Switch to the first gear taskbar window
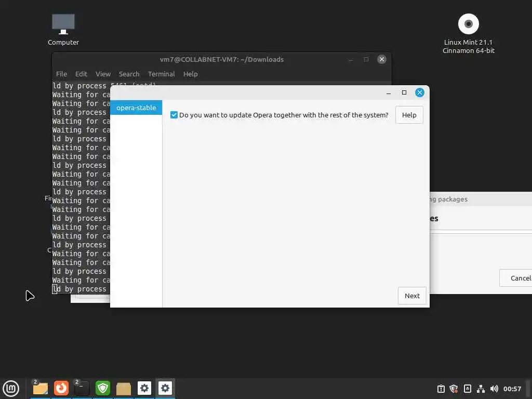The height and width of the screenshot is (399, 532). click(144, 388)
